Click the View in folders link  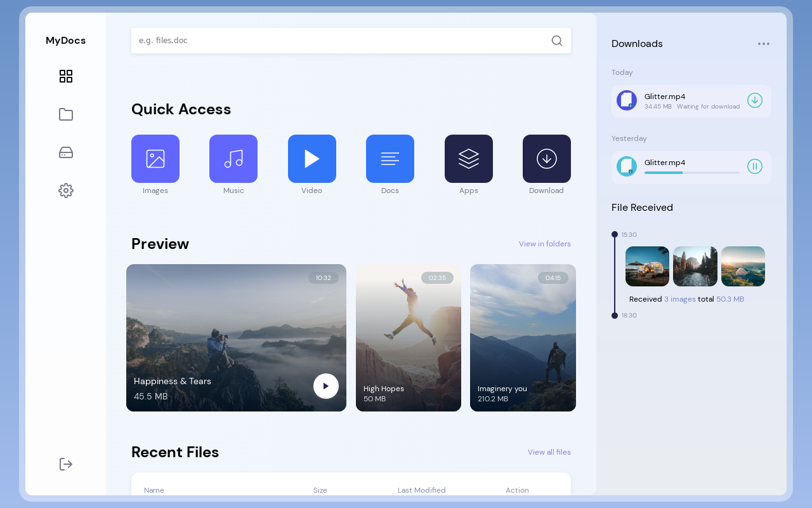544,244
